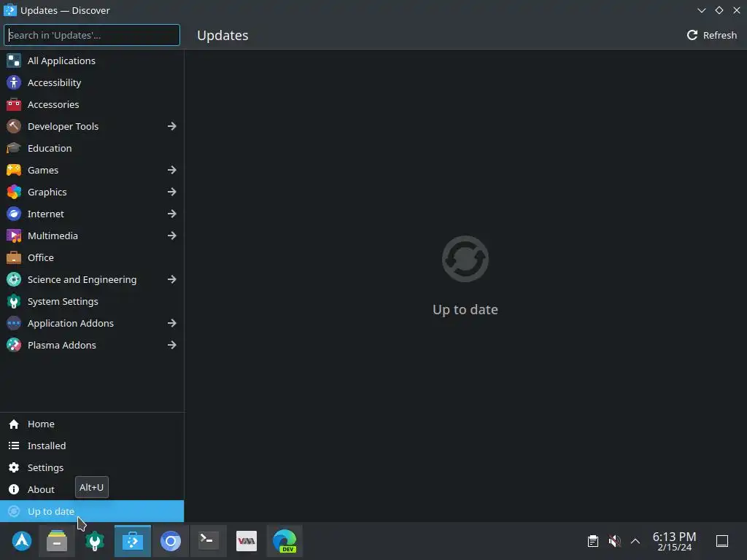Click the Plasma Addons icon
This screenshot has height=560, width=747.
pos(14,345)
